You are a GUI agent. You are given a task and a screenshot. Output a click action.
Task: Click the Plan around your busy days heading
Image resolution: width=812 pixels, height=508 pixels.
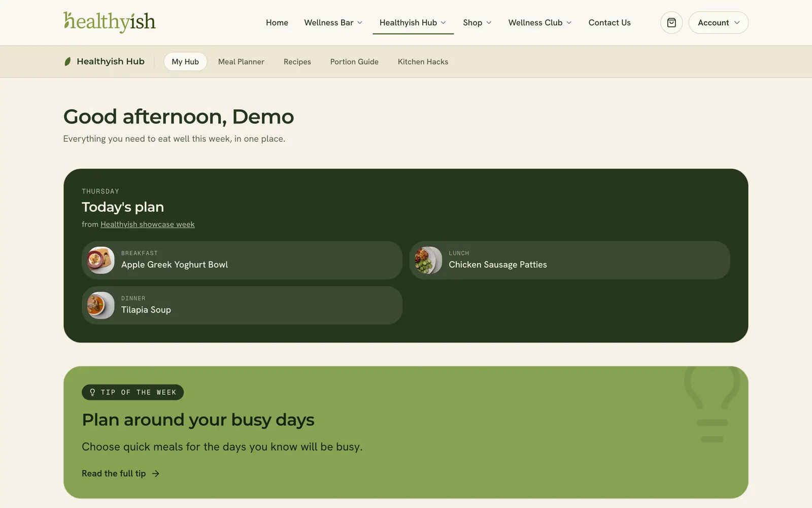[198, 420]
